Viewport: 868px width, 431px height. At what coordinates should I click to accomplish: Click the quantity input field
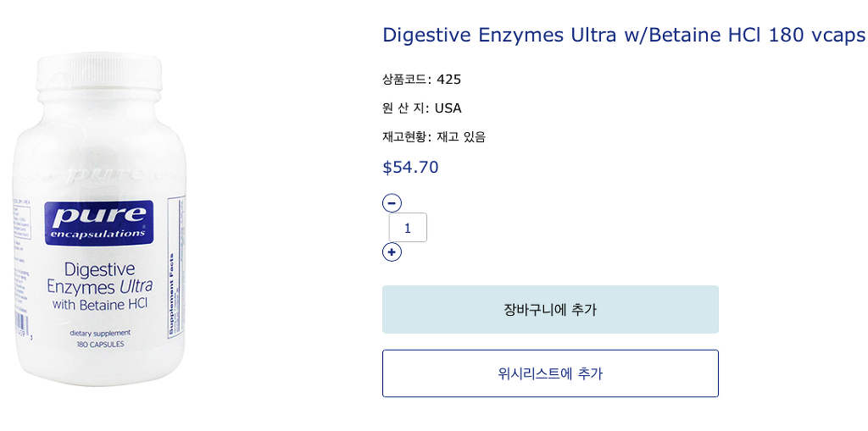click(x=408, y=228)
